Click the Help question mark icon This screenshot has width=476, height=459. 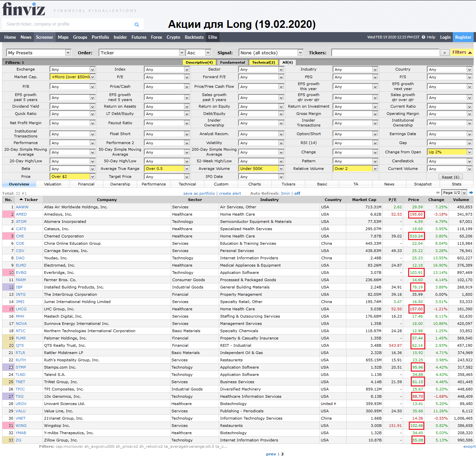pyautogui.click(x=423, y=37)
